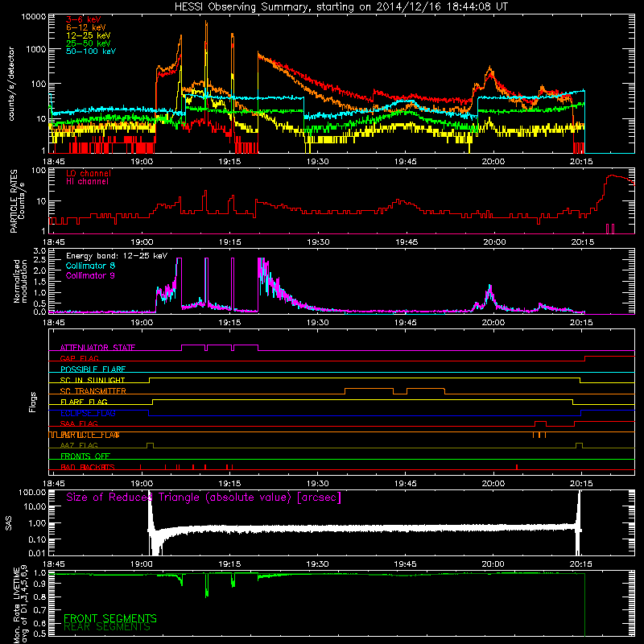The width and height of the screenshot is (644, 644).
Task: Click the green "25-50 keV" legend entry
Action: (89, 43)
